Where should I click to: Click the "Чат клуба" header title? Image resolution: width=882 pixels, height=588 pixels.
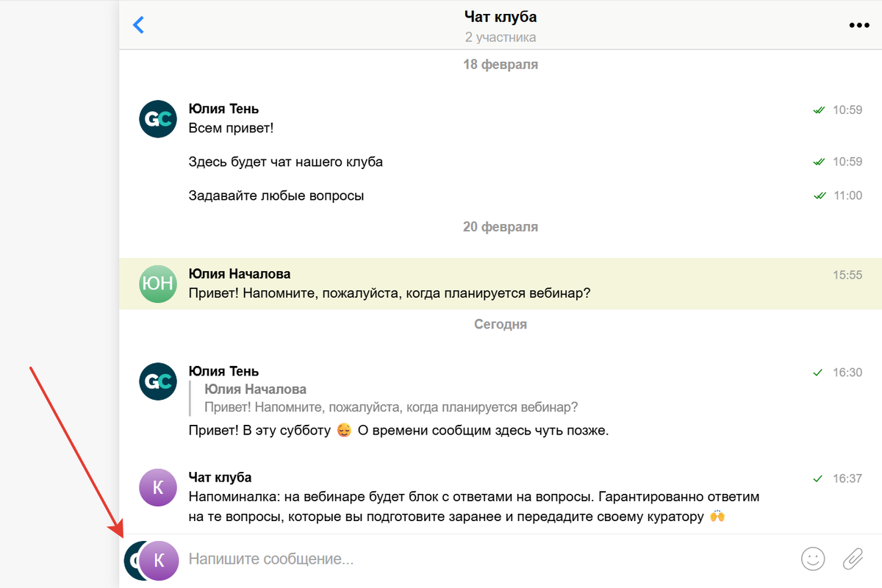click(501, 16)
